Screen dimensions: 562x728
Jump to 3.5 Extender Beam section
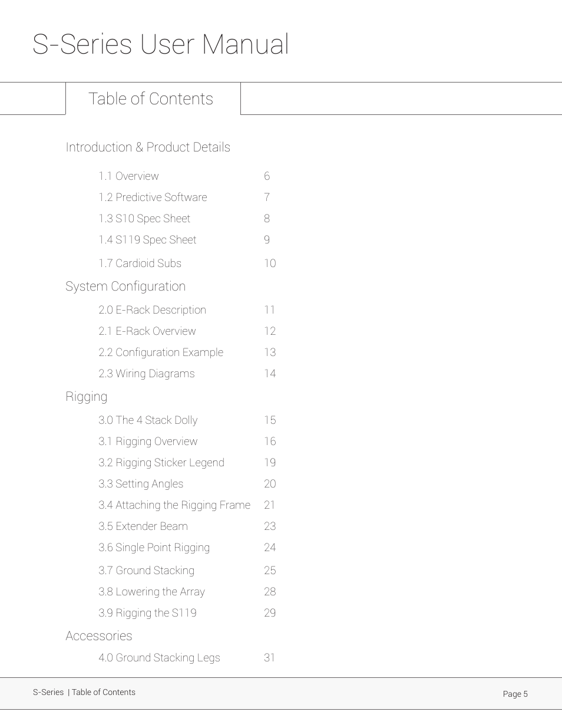pyautogui.click(x=143, y=526)
